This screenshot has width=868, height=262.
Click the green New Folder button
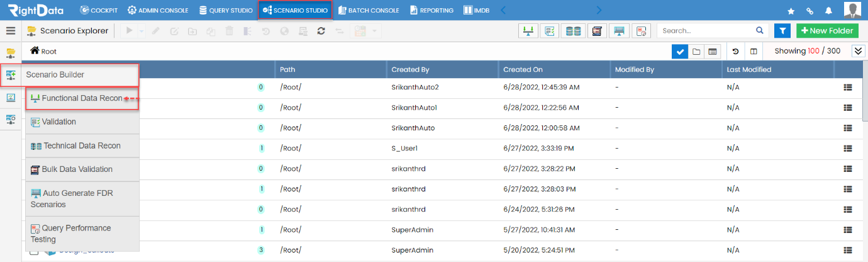tap(827, 30)
